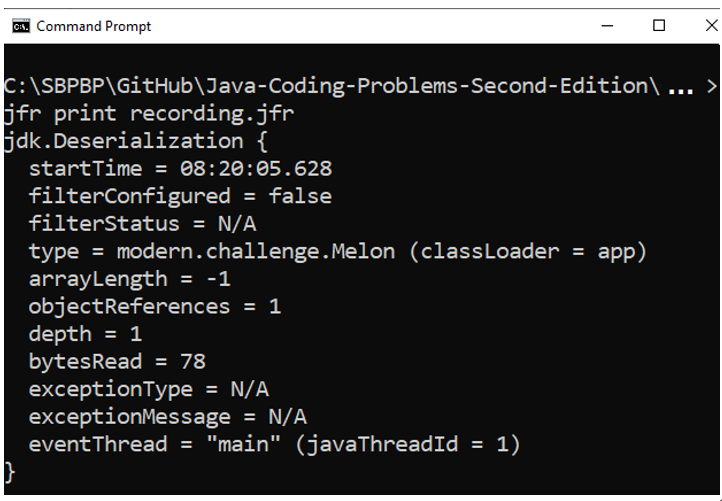The width and height of the screenshot is (722, 501).
Task: Click the filterConfigured = false line
Action: (180, 197)
